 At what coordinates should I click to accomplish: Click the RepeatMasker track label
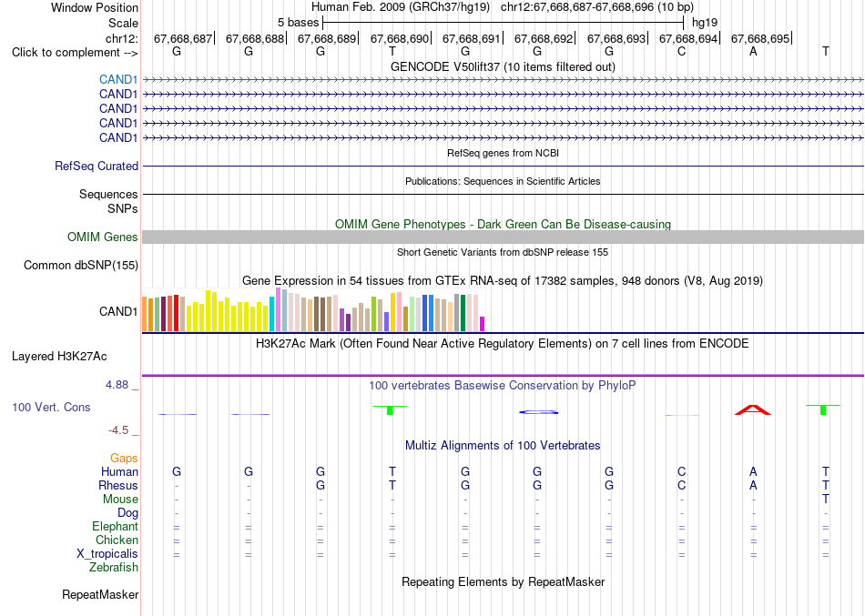(100, 594)
